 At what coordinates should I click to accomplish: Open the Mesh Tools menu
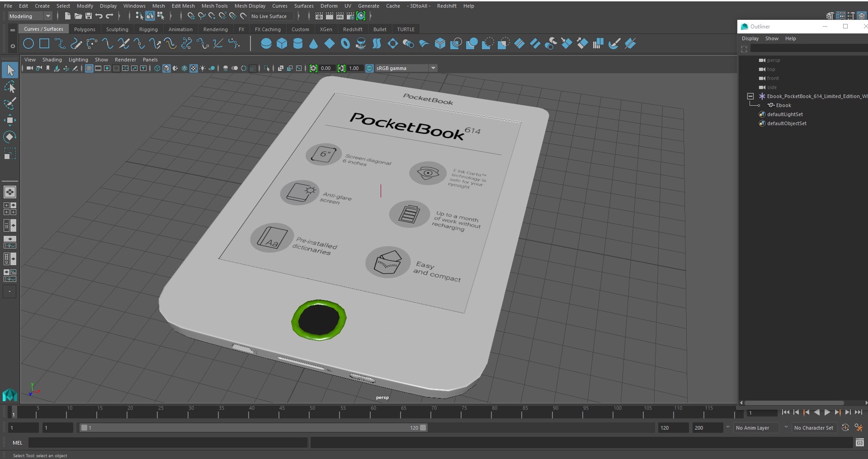214,6
